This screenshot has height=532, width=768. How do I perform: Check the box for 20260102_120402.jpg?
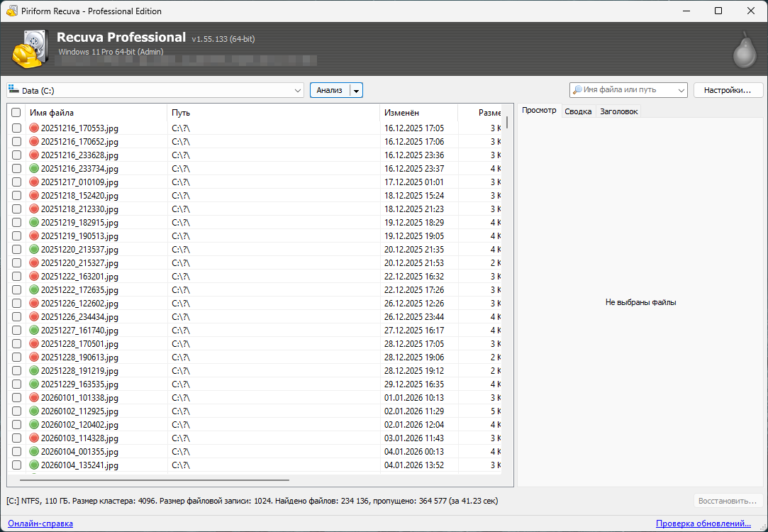click(16, 424)
